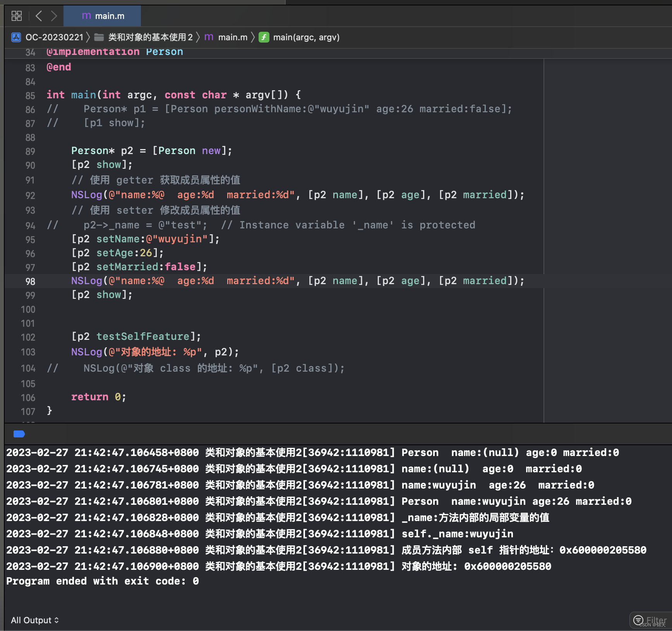Screen dimensions: 672x631
Task: Click 'Program ended with exit code: 0'
Action: 103,581
